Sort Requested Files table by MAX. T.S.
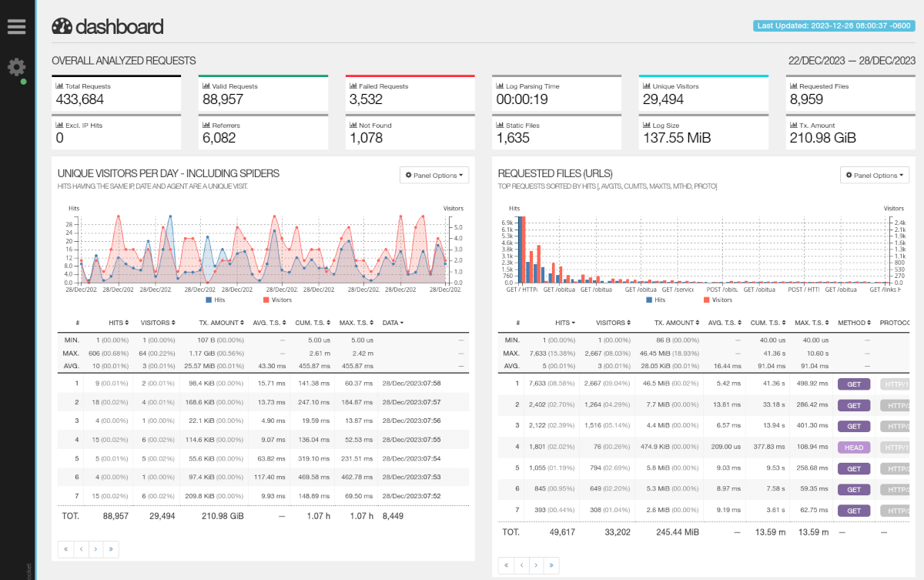Screen dimensions: 924x580 pyautogui.click(x=811, y=323)
